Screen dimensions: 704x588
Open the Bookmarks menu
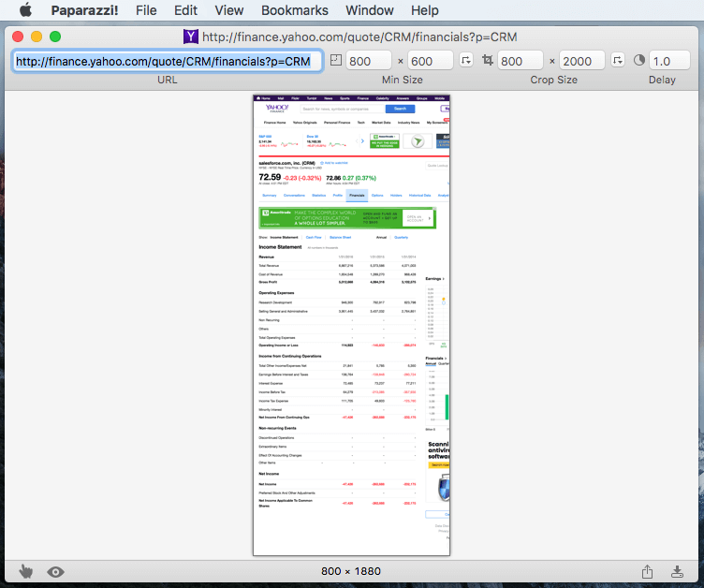295,10
